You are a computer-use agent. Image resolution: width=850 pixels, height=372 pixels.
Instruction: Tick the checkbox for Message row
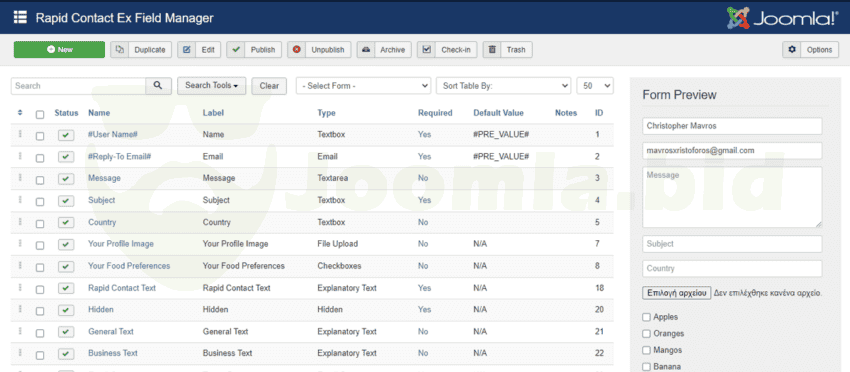tap(40, 180)
